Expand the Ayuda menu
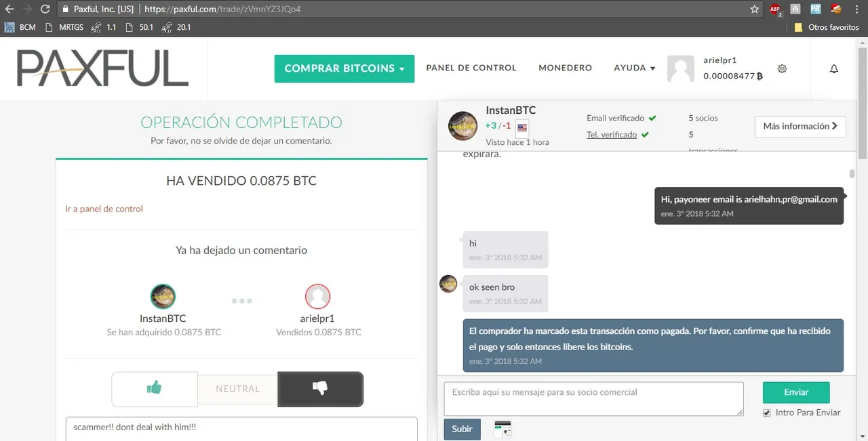Viewport: 868px width, 441px height. pos(635,68)
